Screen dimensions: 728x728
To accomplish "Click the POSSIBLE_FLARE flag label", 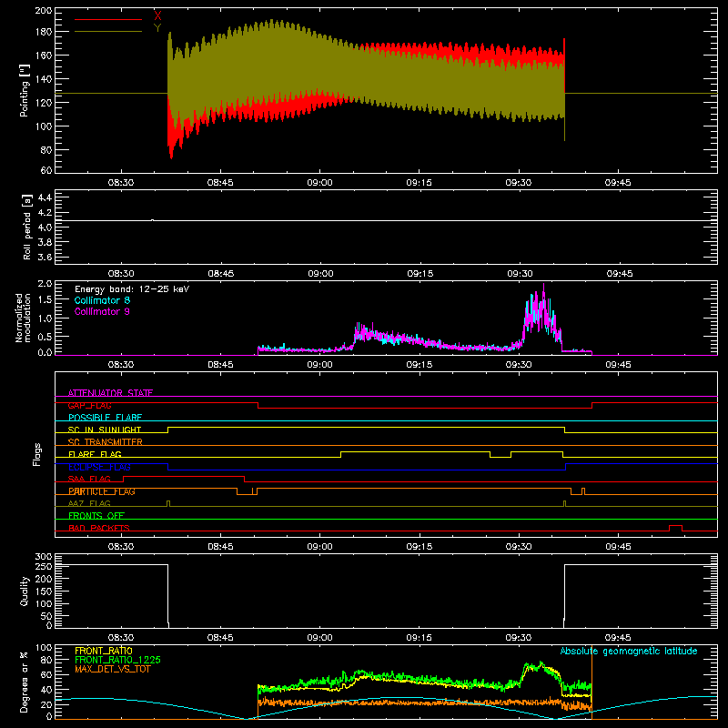I will [x=105, y=418].
